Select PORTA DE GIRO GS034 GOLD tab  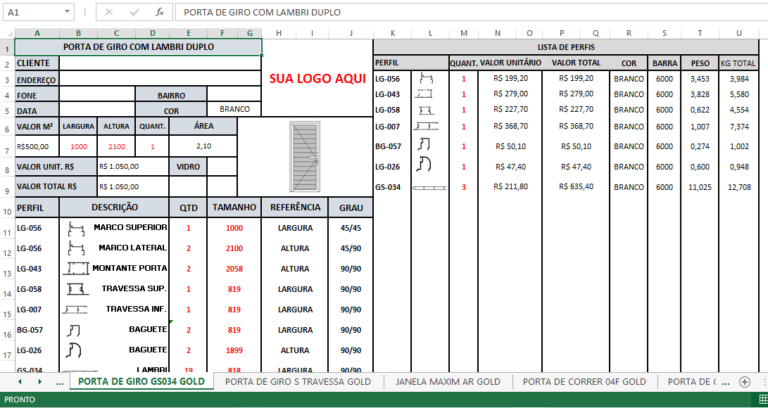[142, 382]
